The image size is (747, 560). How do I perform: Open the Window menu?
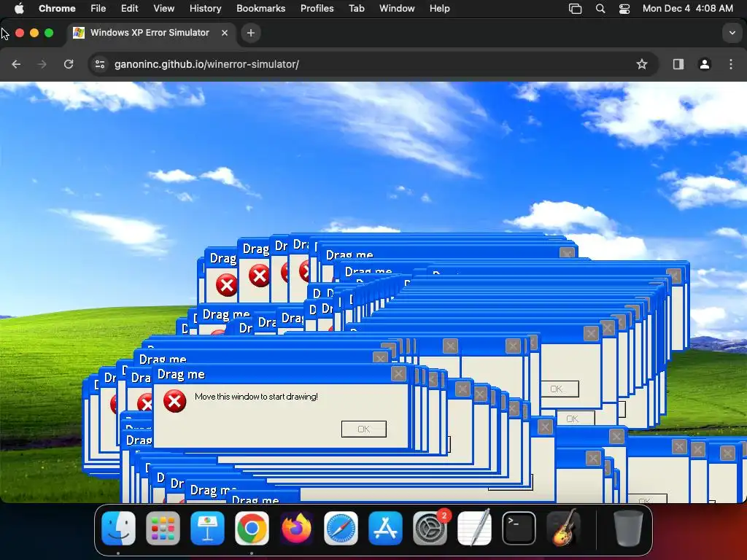coord(397,9)
